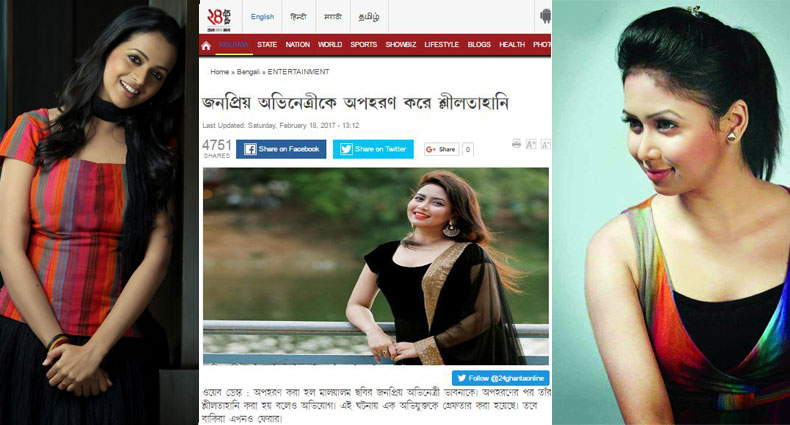Click the Android app icon in the header

pos(545,16)
